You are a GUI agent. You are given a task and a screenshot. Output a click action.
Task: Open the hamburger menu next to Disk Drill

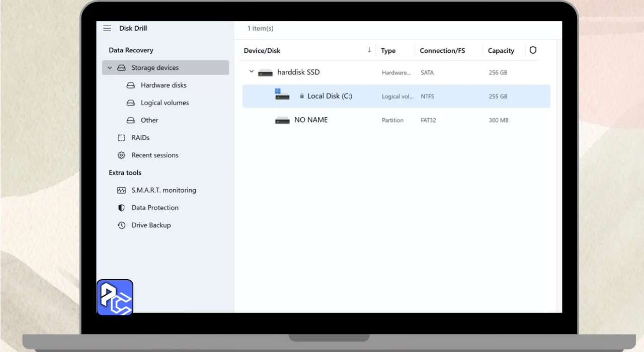click(x=107, y=29)
